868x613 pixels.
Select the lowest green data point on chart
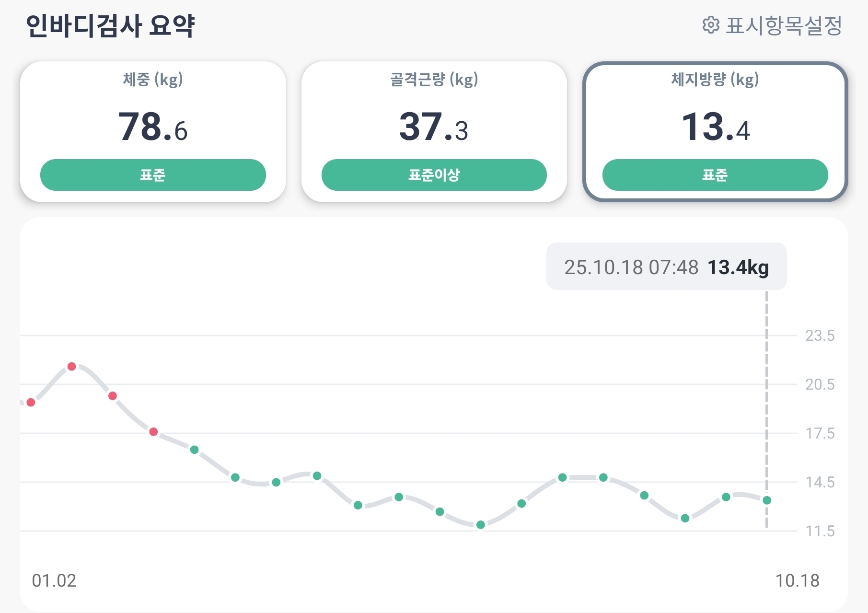pos(481,525)
